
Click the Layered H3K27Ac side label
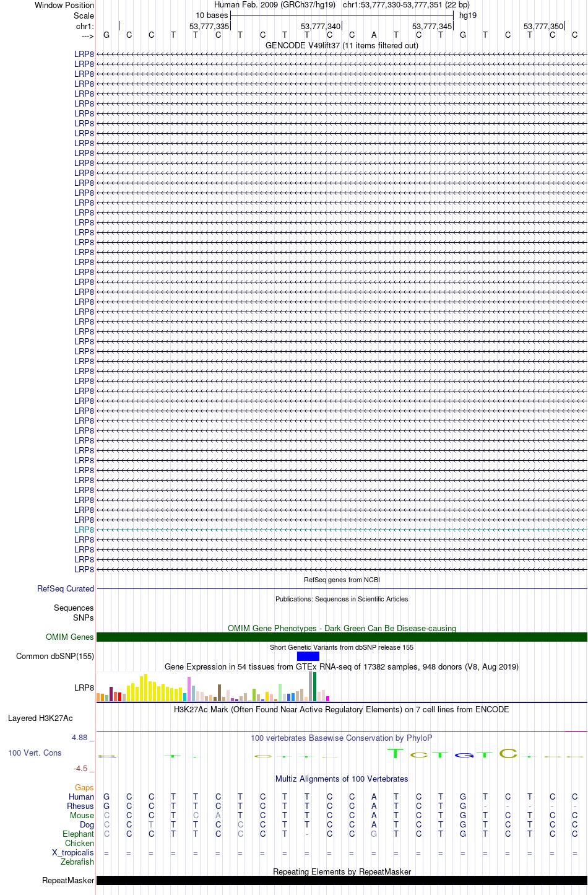click(x=40, y=718)
